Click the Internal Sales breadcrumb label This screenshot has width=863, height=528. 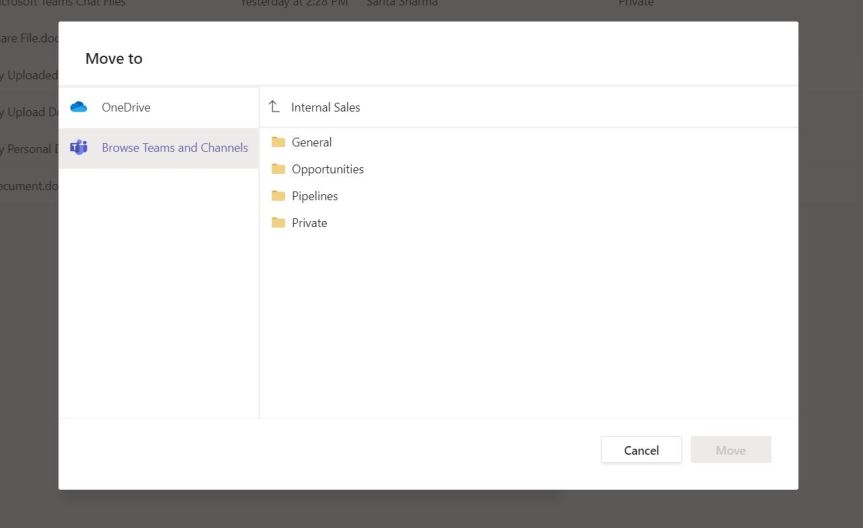(325, 107)
